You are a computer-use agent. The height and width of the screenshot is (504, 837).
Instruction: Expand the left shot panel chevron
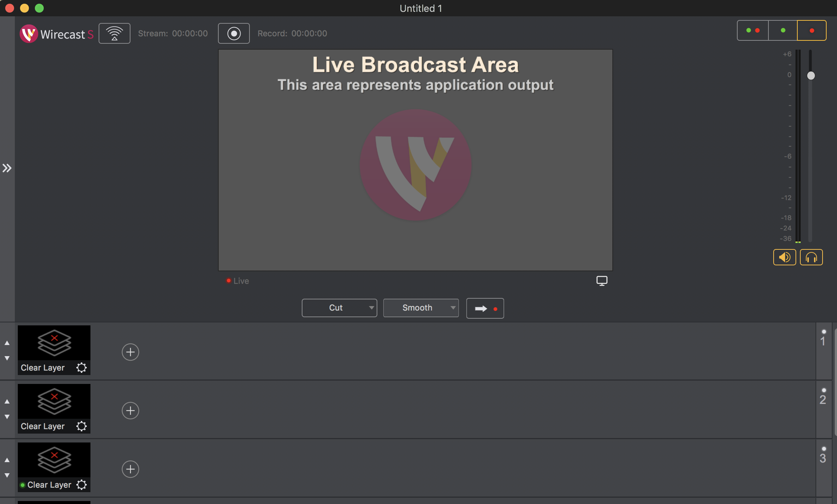7,168
